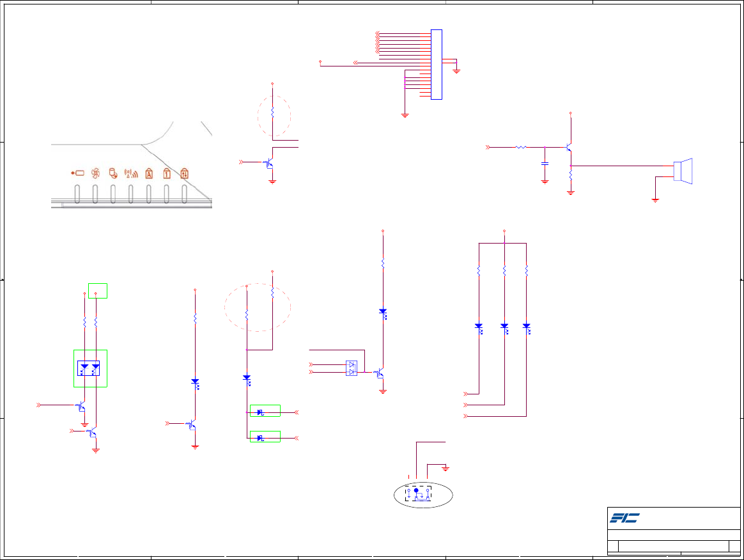
Task: Select the speaker symbol in the schematic
Action: (683, 171)
